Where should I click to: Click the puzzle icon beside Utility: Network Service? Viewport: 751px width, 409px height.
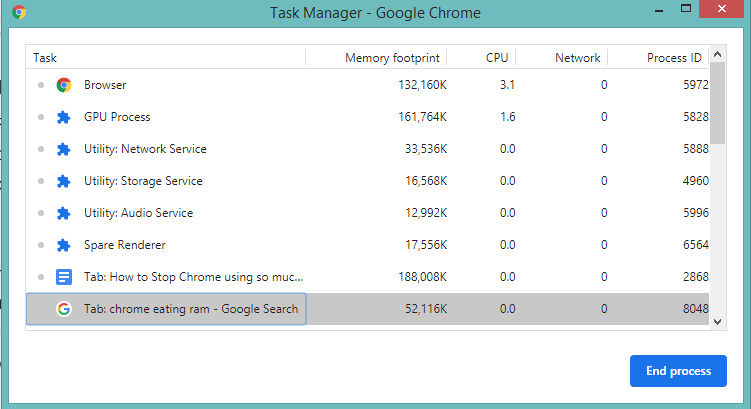[x=64, y=149]
